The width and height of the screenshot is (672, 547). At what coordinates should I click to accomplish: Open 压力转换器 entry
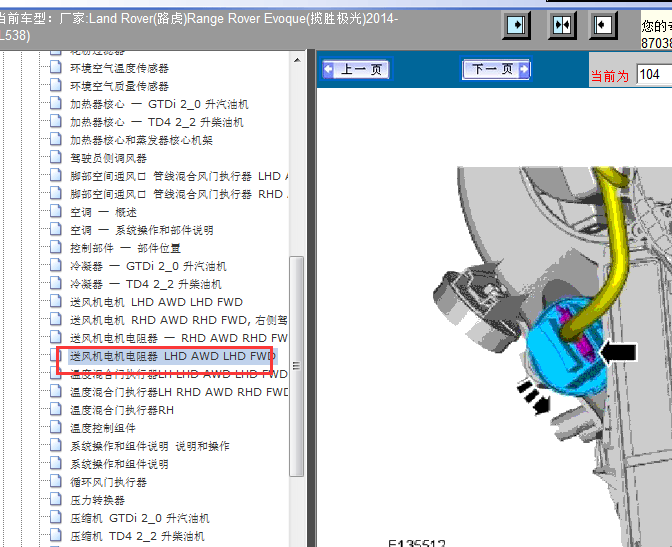97,500
